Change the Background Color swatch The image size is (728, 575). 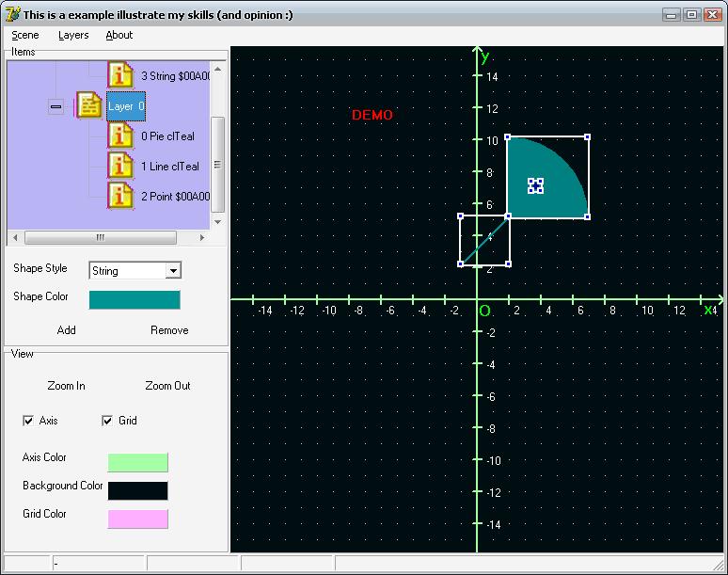[x=138, y=490]
